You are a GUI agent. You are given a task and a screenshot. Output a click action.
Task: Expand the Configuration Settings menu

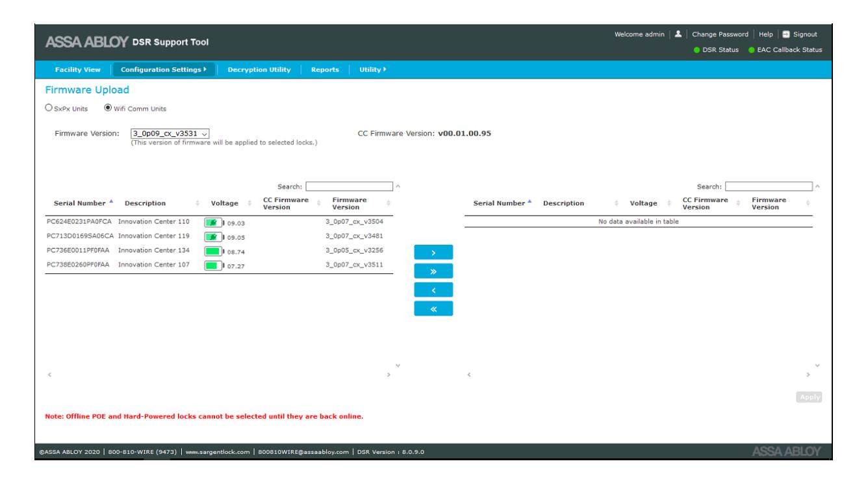point(164,69)
